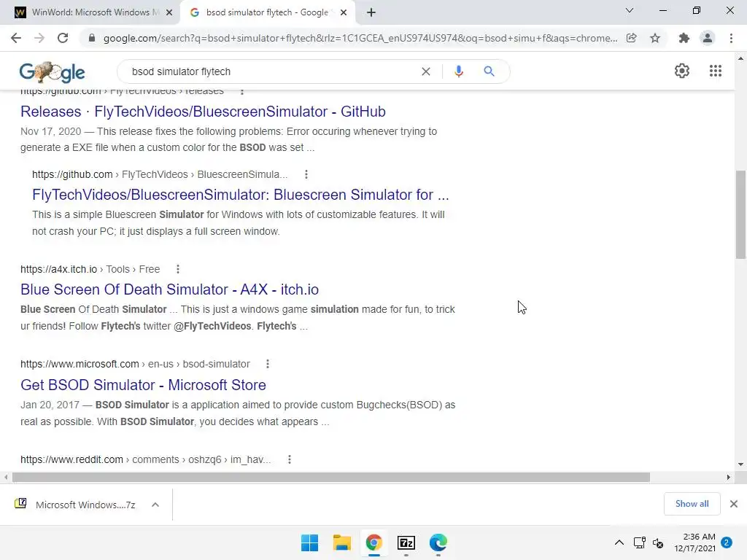Open network status tray icon
The height and width of the screenshot is (560, 747).
click(x=639, y=542)
